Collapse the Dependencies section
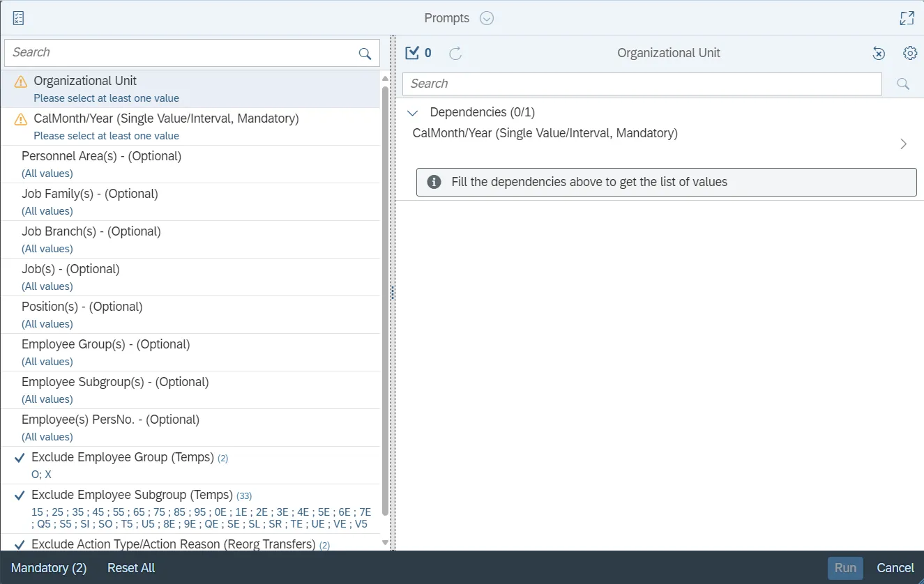The width and height of the screenshot is (924, 584). 413,113
